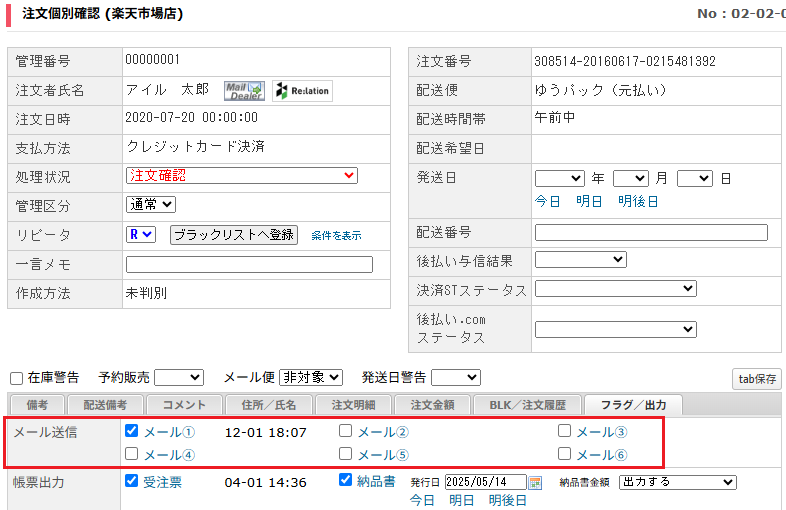Open the 発送日 month dropdown

pyautogui.click(x=631, y=179)
